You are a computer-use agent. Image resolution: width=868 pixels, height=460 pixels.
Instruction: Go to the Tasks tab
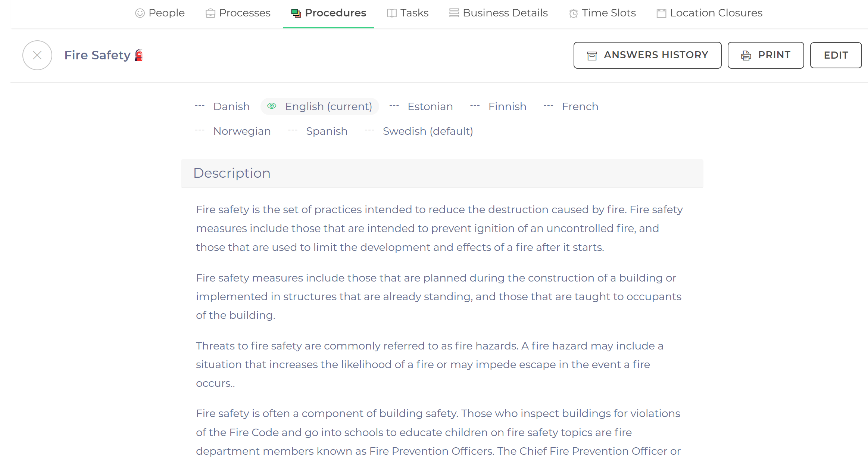click(408, 13)
